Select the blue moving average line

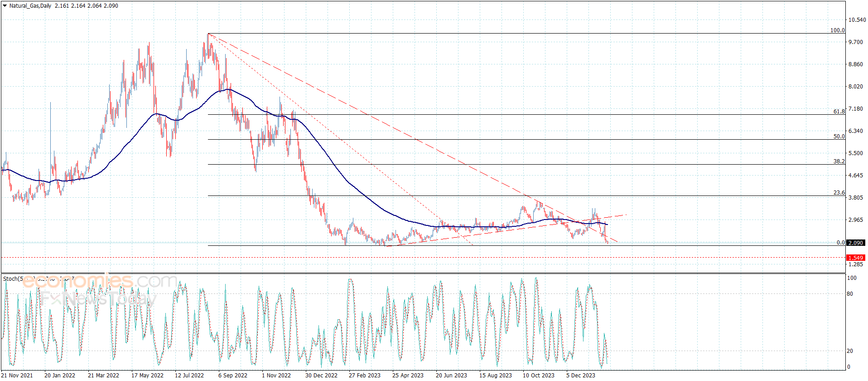335,166
